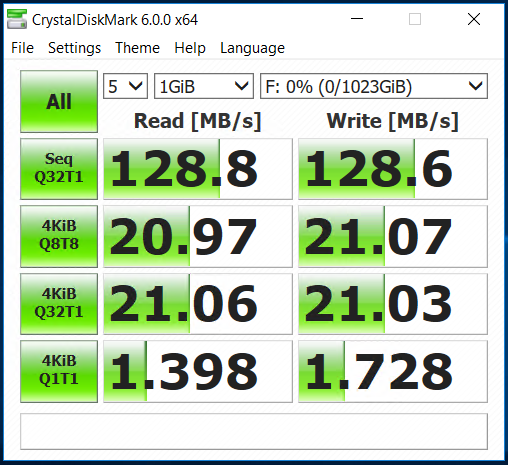Click the 4KiB Q32T1 read result 21.06
508x465 pixels.
pyautogui.click(x=198, y=304)
